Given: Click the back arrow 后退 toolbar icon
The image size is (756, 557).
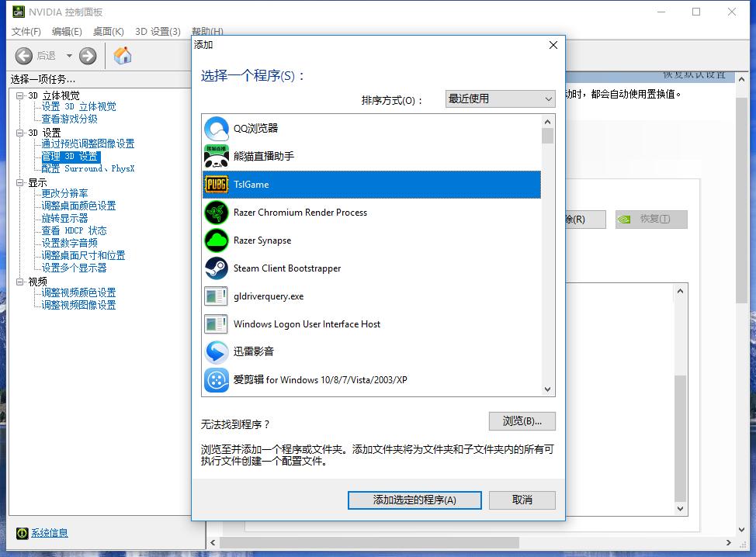Looking at the screenshot, I should pyautogui.click(x=23, y=56).
